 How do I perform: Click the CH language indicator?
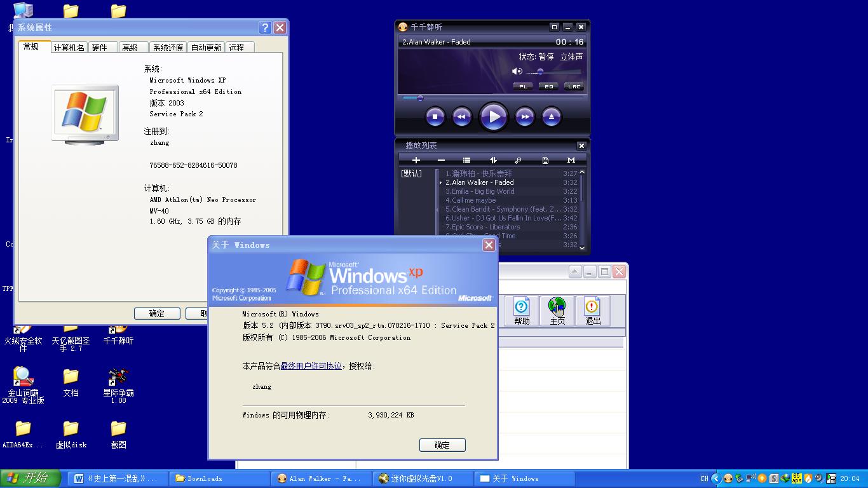(704, 478)
